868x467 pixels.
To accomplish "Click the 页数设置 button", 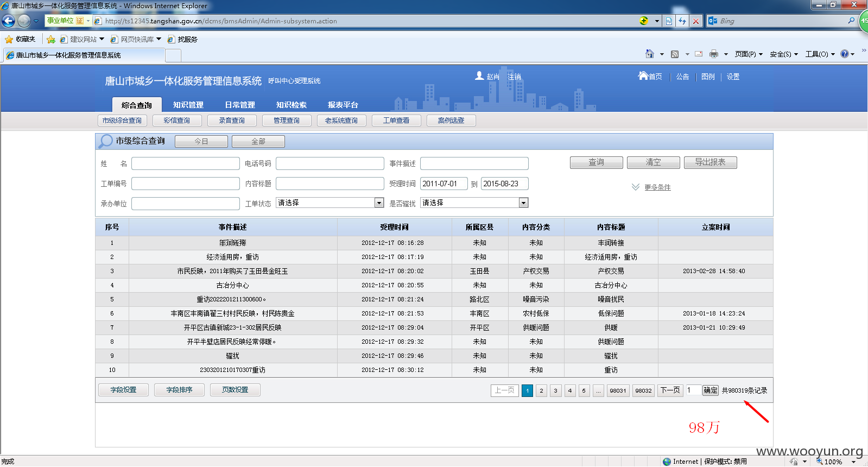I will tap(236, 390).
